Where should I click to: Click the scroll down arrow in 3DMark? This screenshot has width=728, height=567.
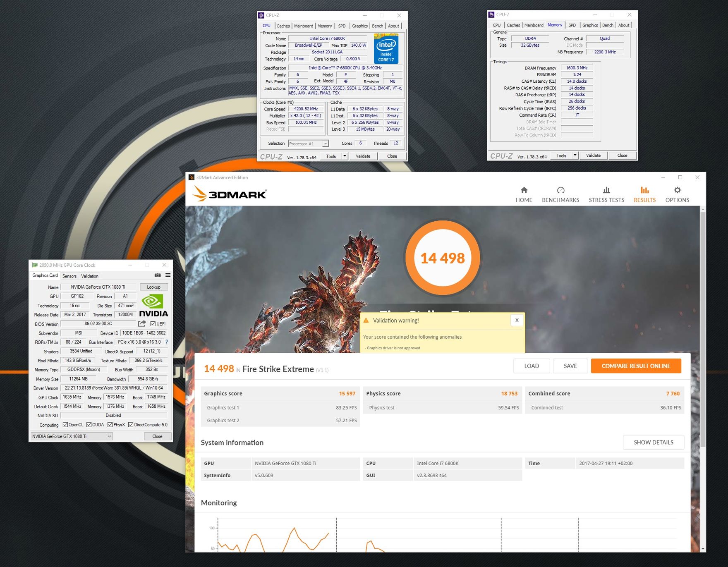pyautogui.click(x=703, y=549)
